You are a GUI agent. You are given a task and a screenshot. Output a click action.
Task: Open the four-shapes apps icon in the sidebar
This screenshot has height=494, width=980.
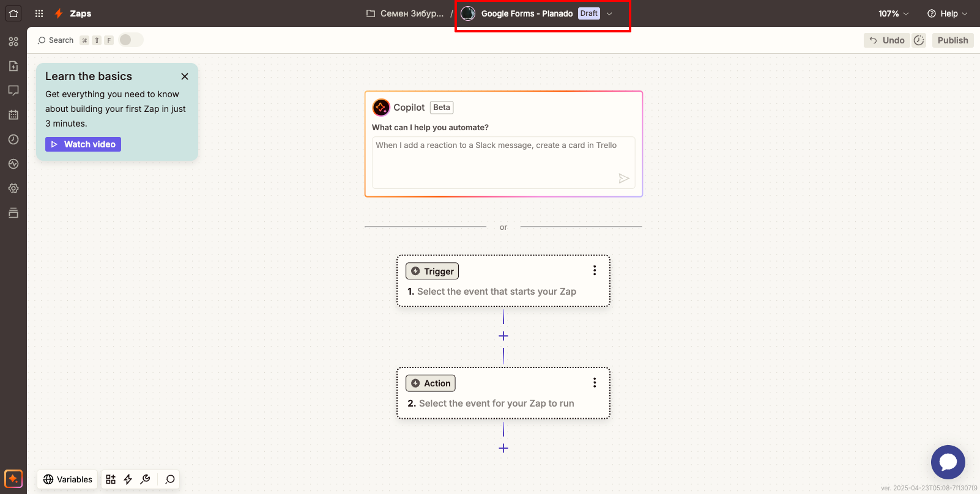click(13, 42)
